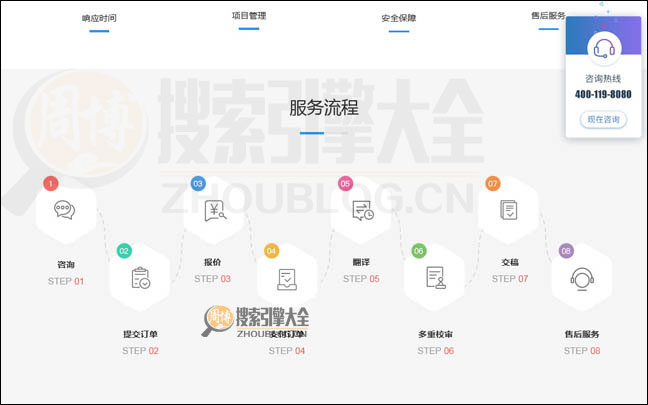Viewport: 648px width, 405px height.
Task: Click the 多重校审 step label
Action: [436, 334]
